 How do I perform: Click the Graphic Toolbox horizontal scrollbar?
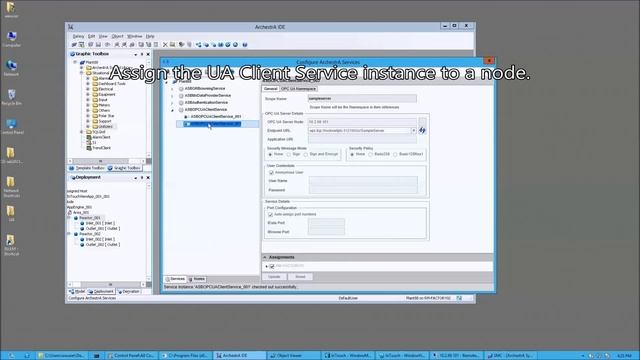click(106, 161)
